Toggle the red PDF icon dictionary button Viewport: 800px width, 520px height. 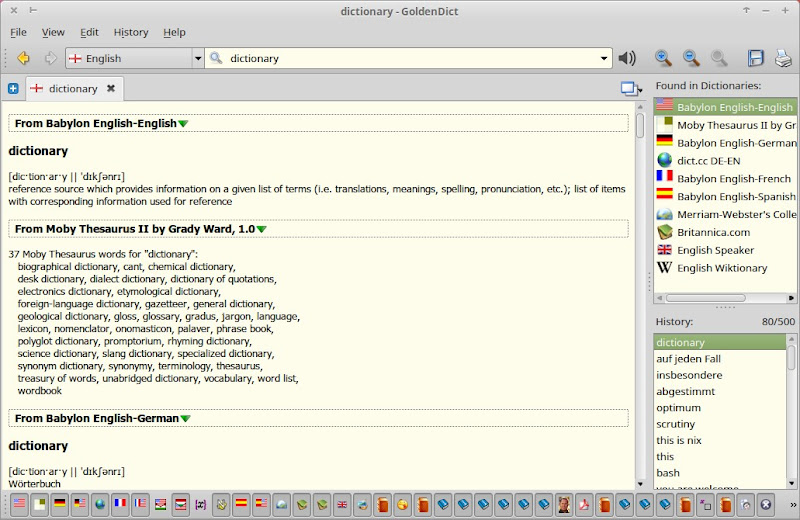[584, 505]
